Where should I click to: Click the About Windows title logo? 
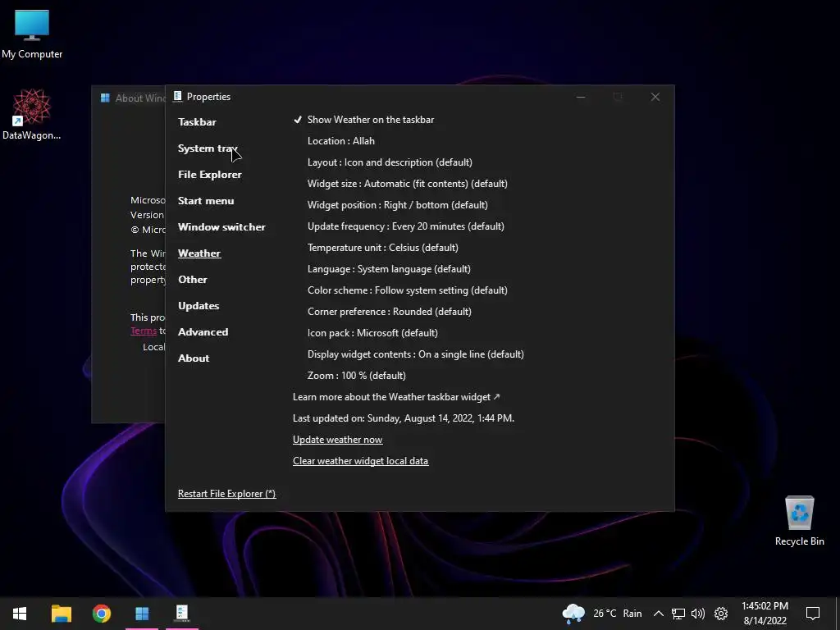point(105,98)
